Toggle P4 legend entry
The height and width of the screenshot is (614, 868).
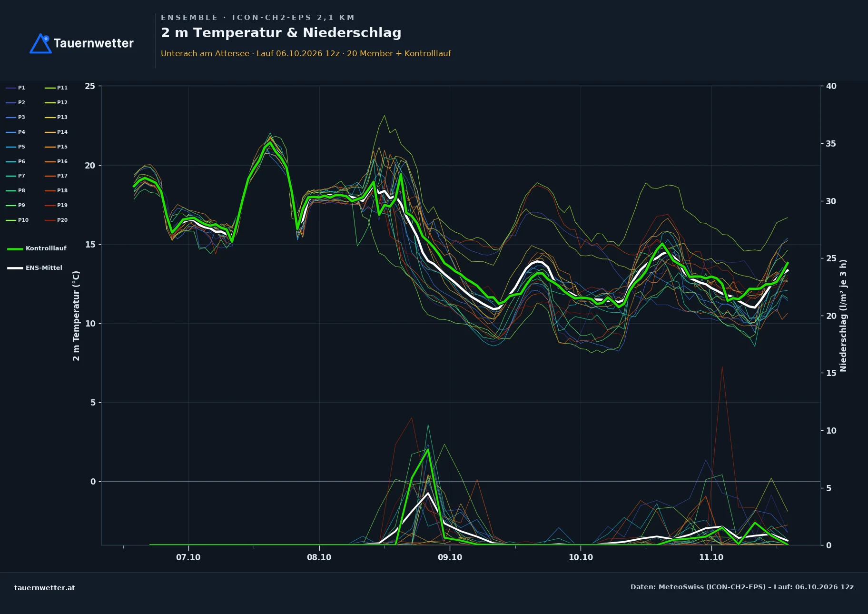(15, 132)
